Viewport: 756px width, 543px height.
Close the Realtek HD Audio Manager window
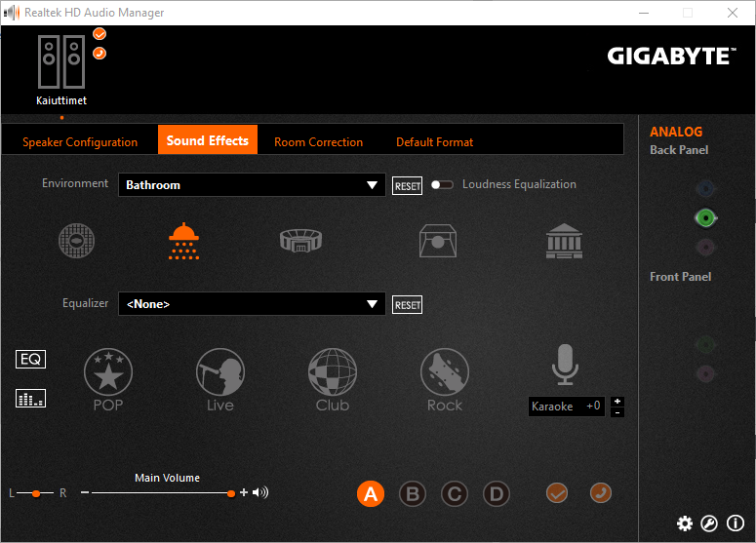(x=733, y=13)
